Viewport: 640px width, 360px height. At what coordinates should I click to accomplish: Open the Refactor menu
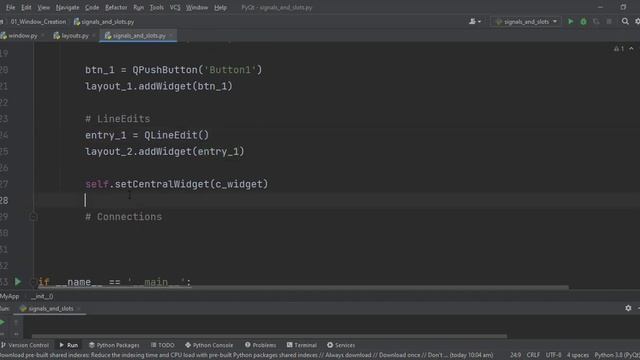coord(116,7)
